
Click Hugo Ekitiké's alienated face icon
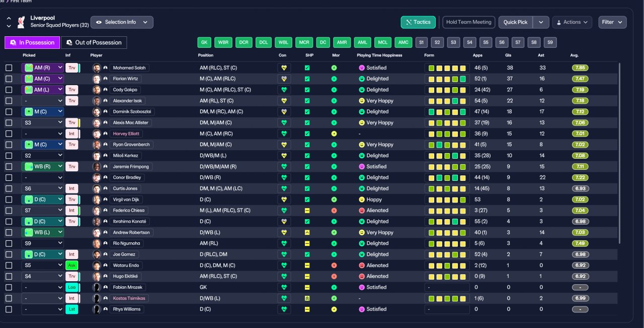click(x=361, y=276)
